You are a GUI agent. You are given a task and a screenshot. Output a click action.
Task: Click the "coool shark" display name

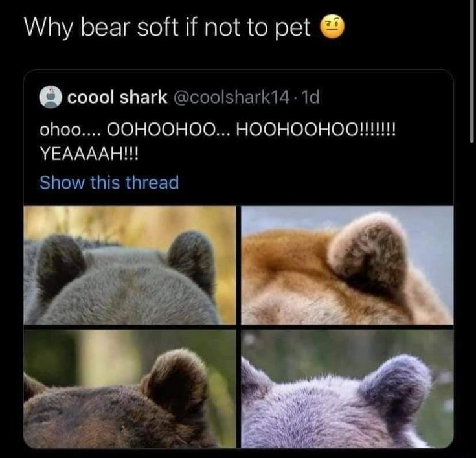coord(117,97)
